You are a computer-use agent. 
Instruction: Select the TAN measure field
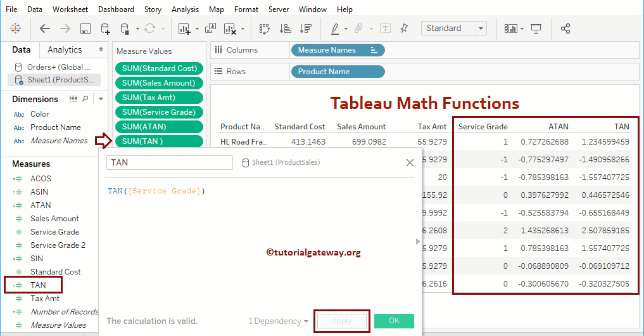[38, 285]
